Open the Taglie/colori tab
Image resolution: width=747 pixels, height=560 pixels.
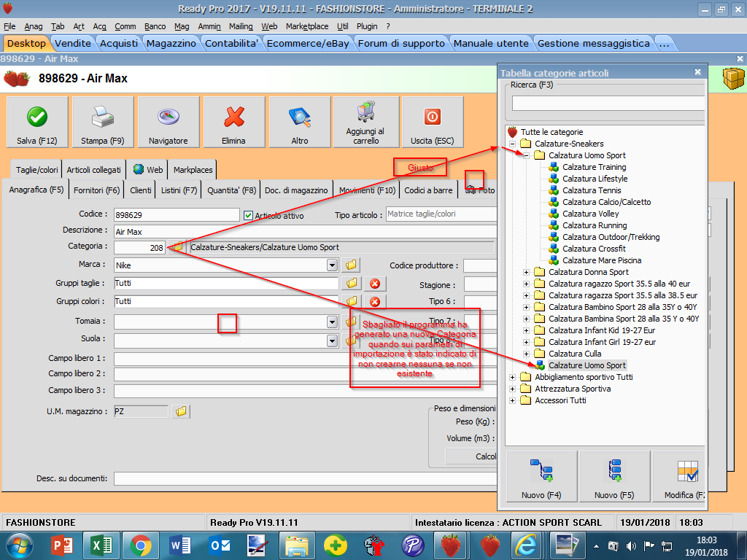click(36, 170)
